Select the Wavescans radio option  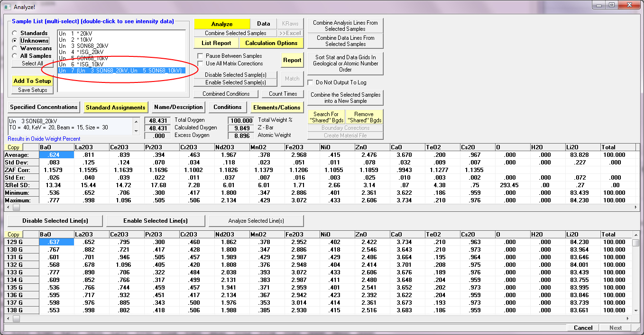(x=15, y=48)
